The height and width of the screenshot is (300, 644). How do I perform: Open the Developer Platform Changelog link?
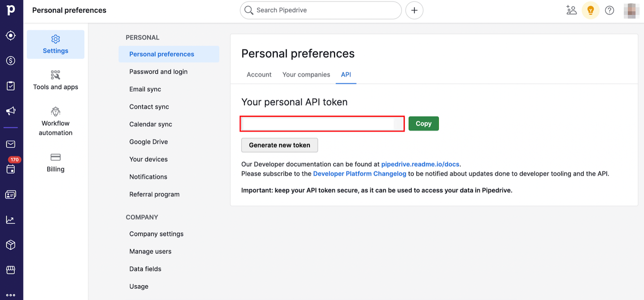pos(360,173)
